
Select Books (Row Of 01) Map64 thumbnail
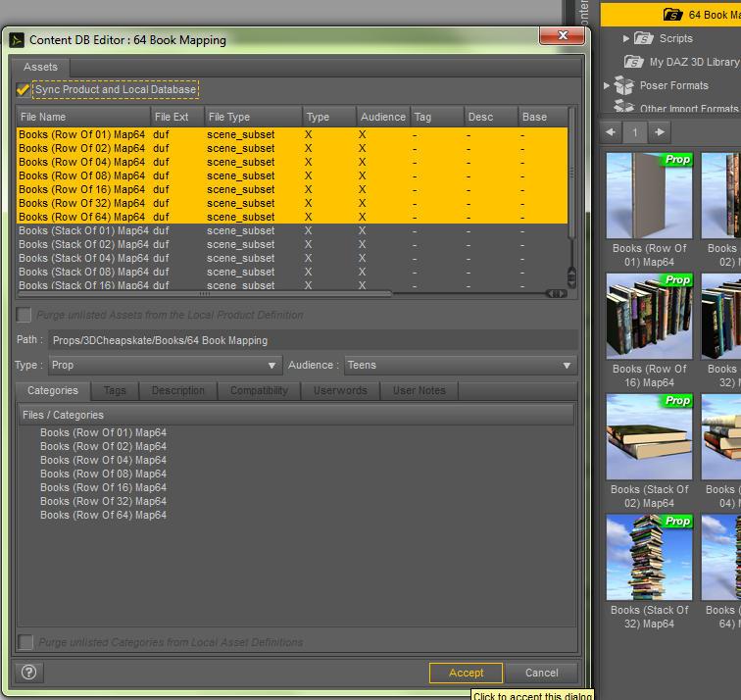point(649,195)
